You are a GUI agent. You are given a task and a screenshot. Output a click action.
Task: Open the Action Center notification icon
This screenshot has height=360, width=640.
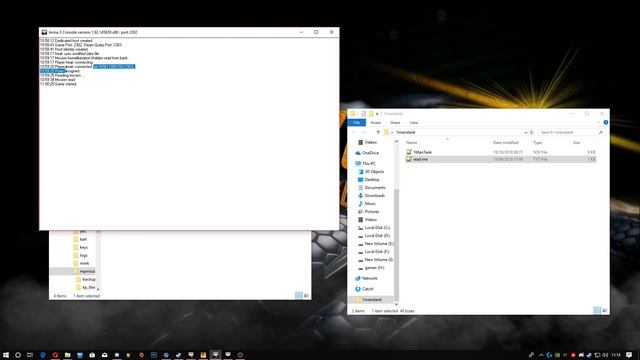629,355
